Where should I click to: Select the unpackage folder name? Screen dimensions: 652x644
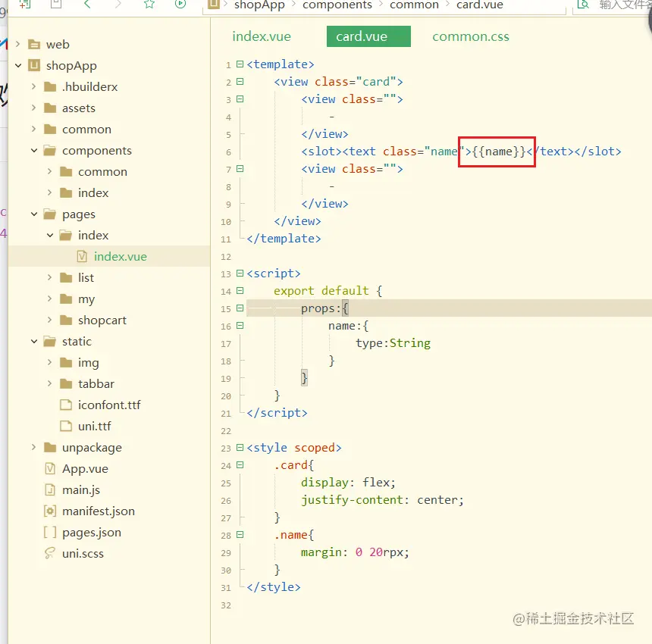click(92, 448)
